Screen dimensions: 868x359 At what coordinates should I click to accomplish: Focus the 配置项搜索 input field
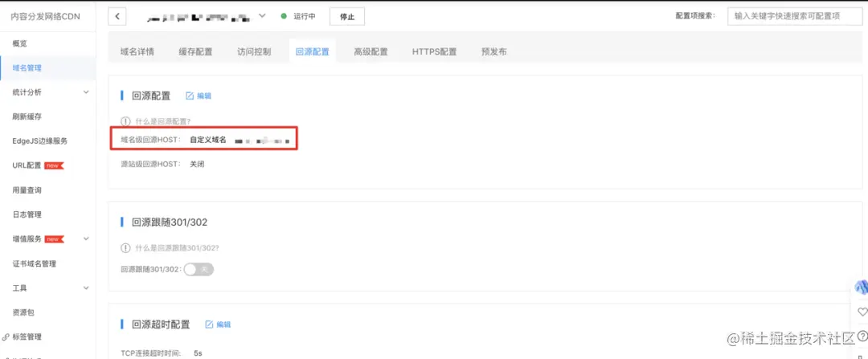pos(794,17)
